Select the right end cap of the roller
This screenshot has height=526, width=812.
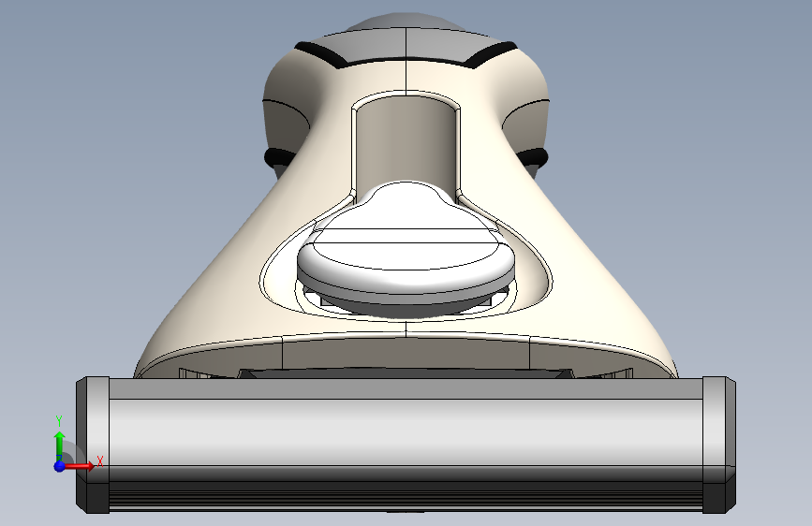click(x=718, y=446)
